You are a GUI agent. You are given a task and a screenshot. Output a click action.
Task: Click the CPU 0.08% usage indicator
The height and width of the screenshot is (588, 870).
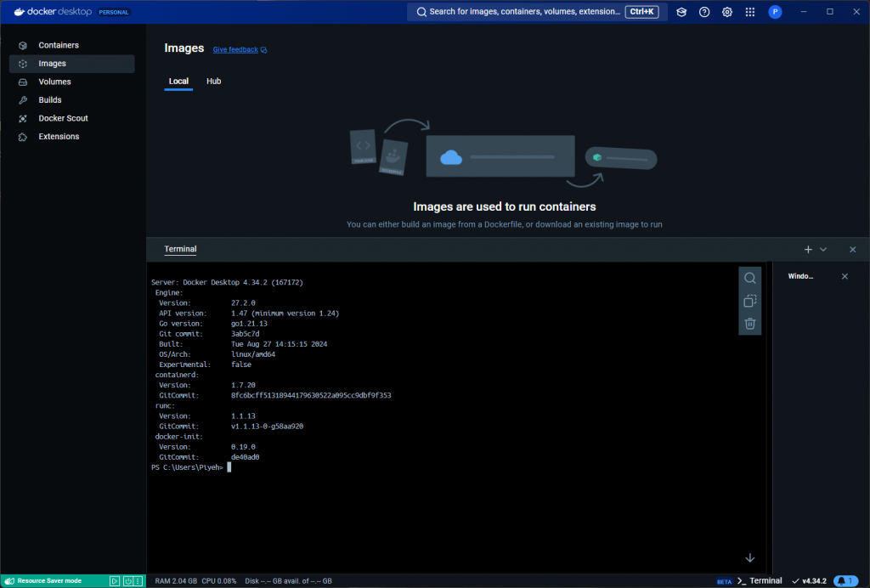[219, 581]
